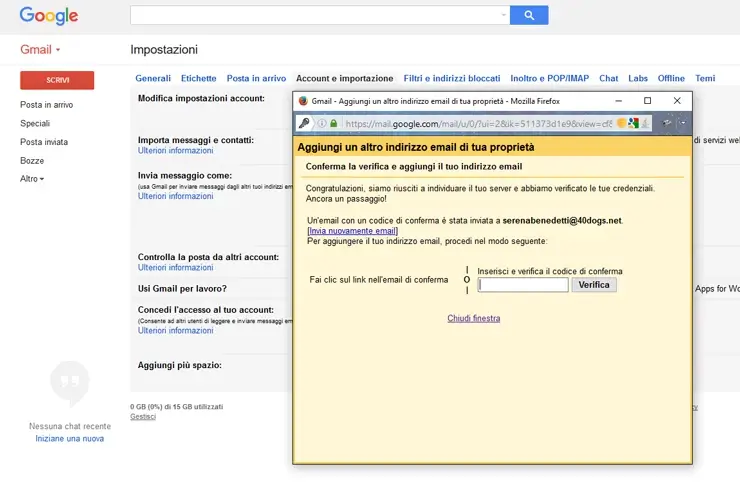Switch to the Chat settings tab
Screen dimensions: 740x488
tap(608, 78)
